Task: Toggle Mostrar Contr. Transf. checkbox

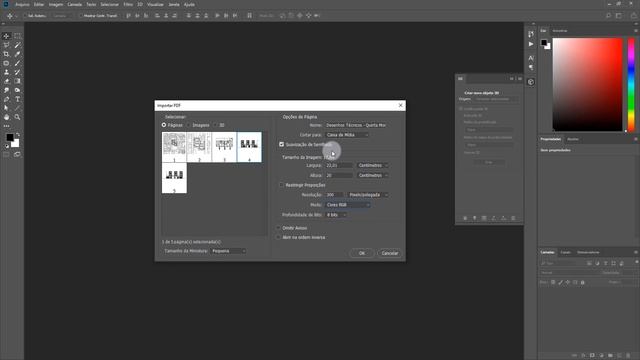Action: (80, 16)
